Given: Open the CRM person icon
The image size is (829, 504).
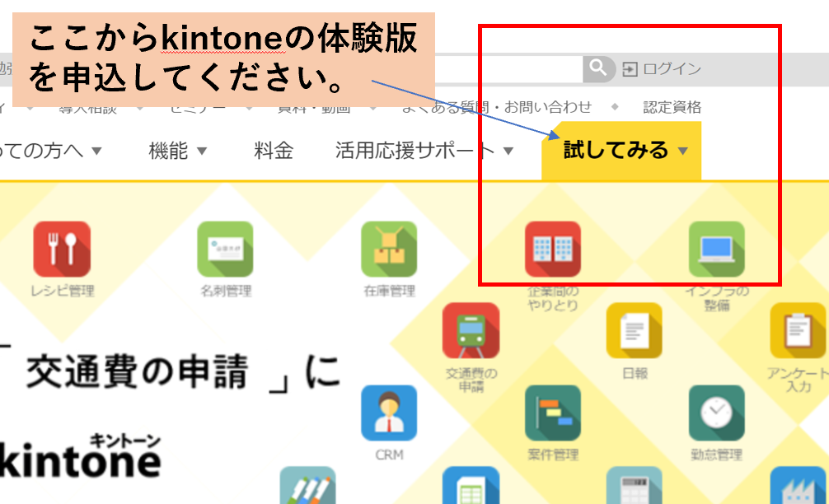Looking at the screenshot, I should [x=389, y=413].
